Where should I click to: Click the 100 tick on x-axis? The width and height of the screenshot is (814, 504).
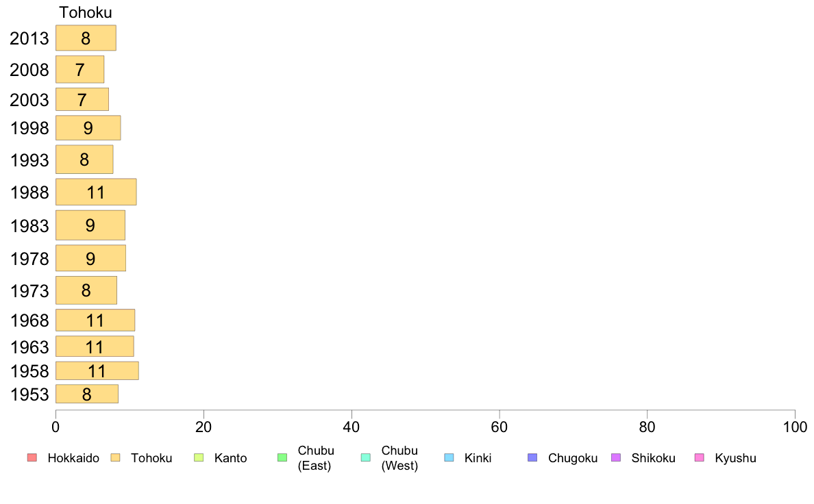[795, 427]
